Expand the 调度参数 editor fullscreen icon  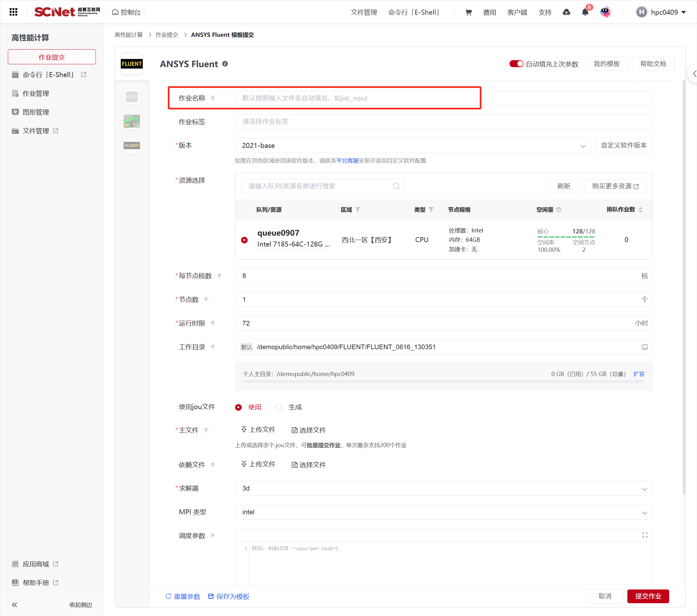(645, 535)
